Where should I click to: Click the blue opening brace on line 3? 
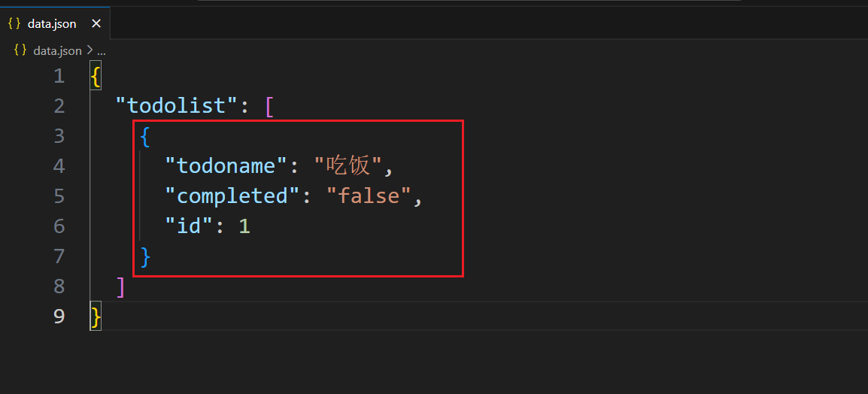click(x=145, y=136)
